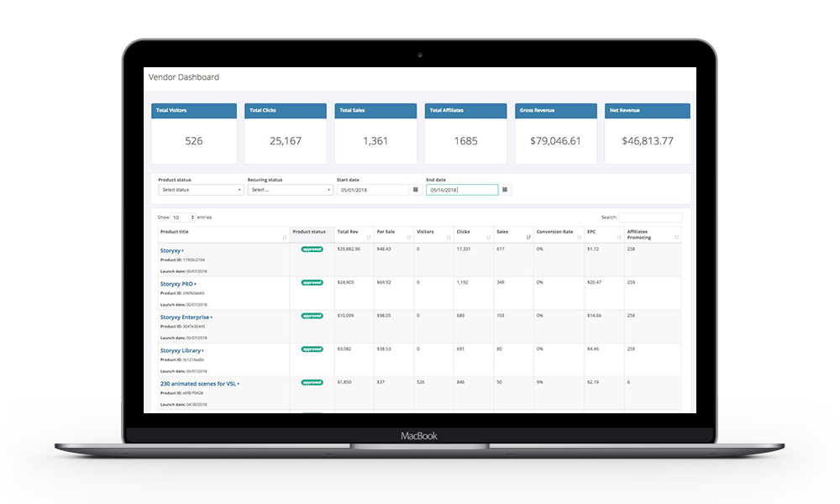
Task: Open Storyxy Enterprise product details
Action: (x=186, y=318)
